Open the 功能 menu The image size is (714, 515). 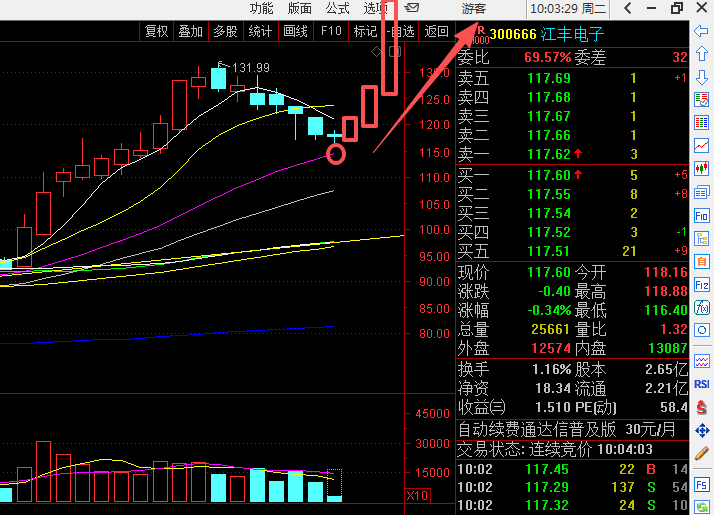pos(261,8)
